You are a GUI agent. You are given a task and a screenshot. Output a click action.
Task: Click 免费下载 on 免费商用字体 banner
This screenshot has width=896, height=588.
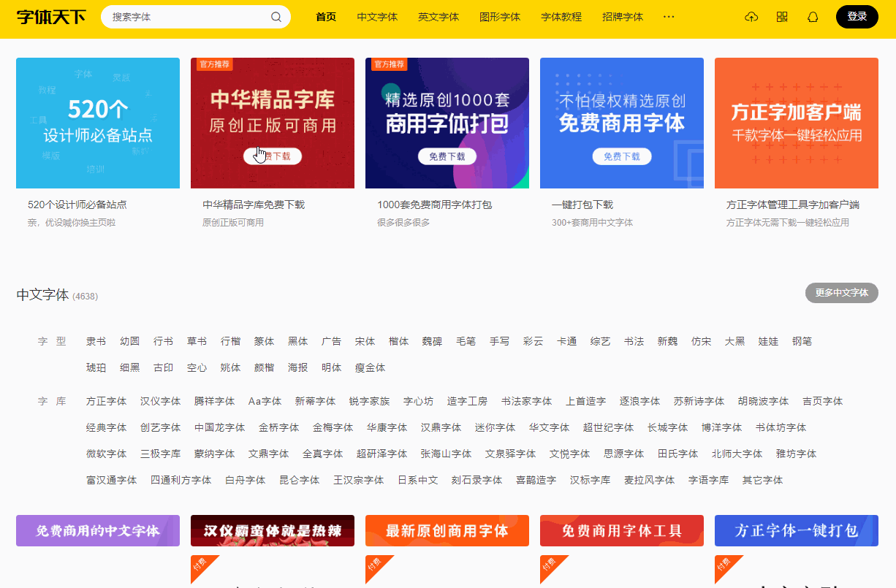click(x=621, y=156)
